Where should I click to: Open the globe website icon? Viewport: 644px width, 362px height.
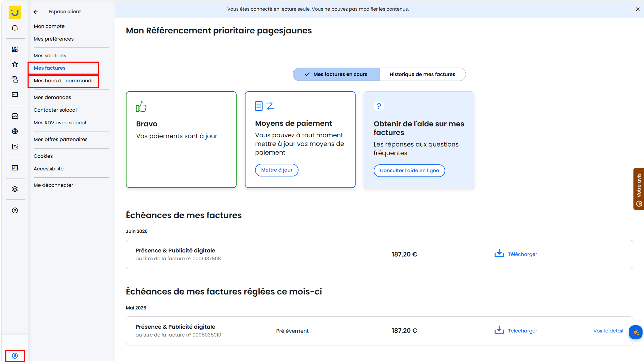(15, 131)
